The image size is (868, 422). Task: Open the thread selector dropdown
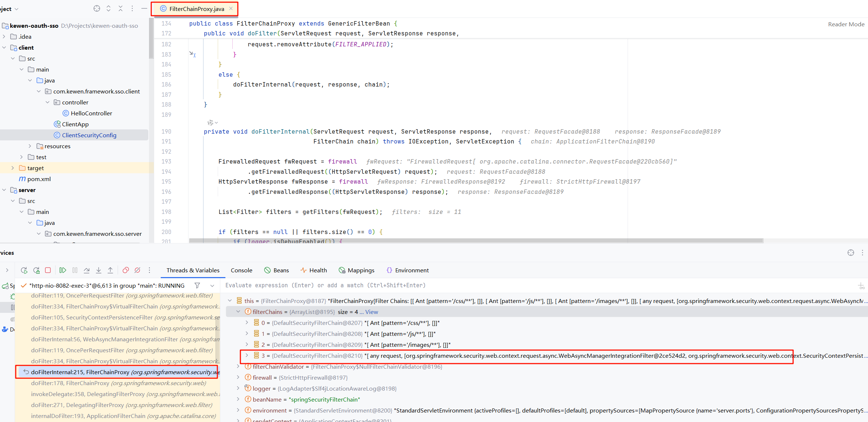[212, 285]
